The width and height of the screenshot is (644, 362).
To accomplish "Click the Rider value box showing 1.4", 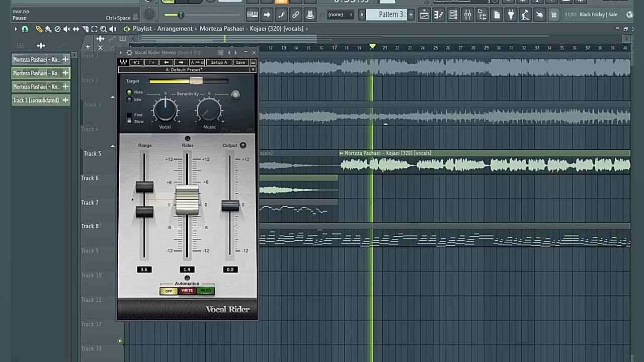I will (187, 269).
